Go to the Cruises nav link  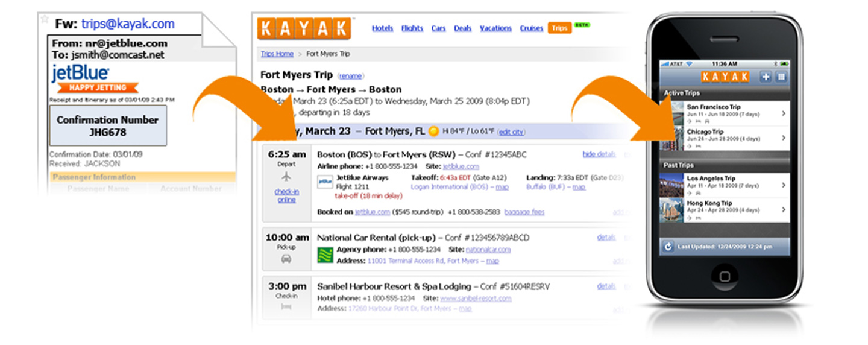coord(531,28)
